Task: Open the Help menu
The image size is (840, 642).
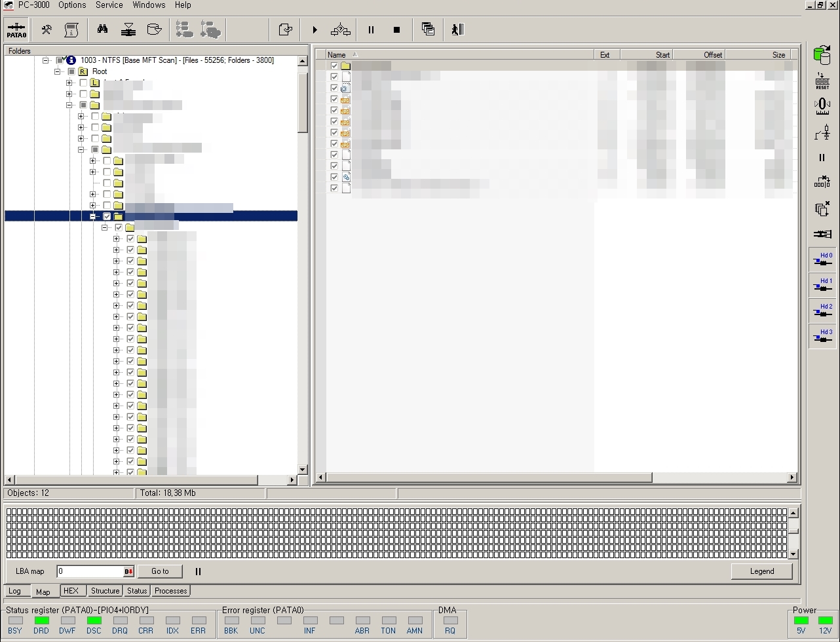Action: coord(183,5)
